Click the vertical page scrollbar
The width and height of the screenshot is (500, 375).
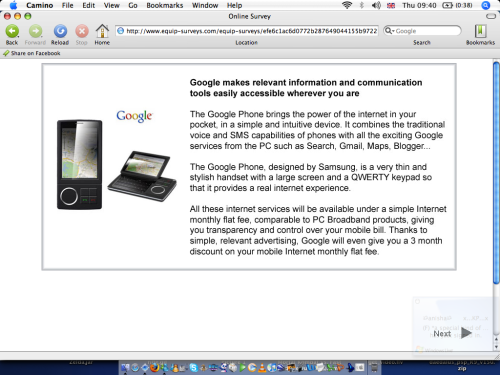pos(496,173)
